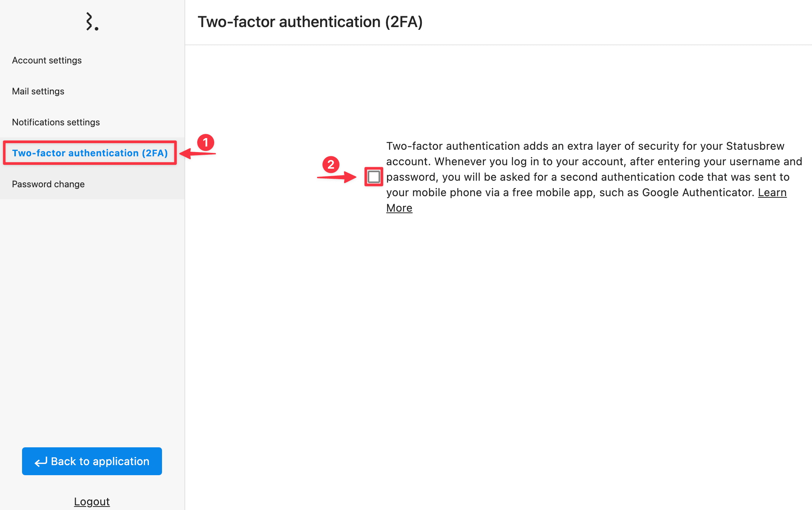Click the red arrow pointing to checkbox

pyautogui.click(x=337, y=177)
